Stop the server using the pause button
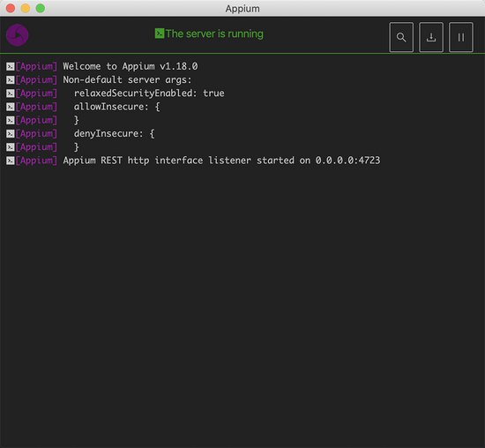Image resolution: width=485 pixels, height=448 pixels. tap(461, 37)
